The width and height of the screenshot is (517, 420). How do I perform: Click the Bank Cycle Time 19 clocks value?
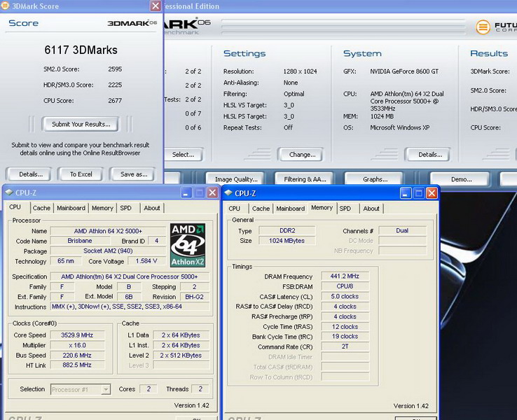(345, 336)
